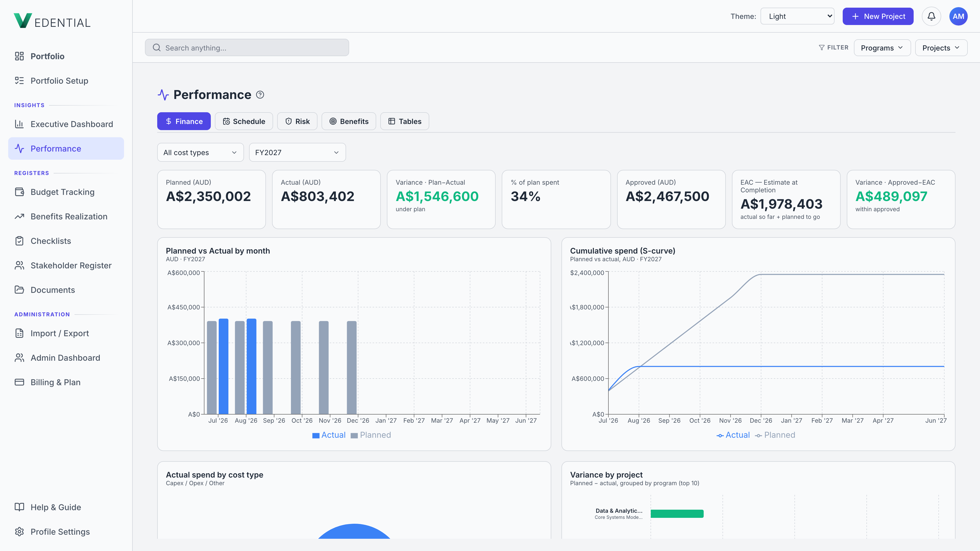This screenshot has width=980, height=551.
Task: Click the Actual spend by cost type title
Action: 215,475
